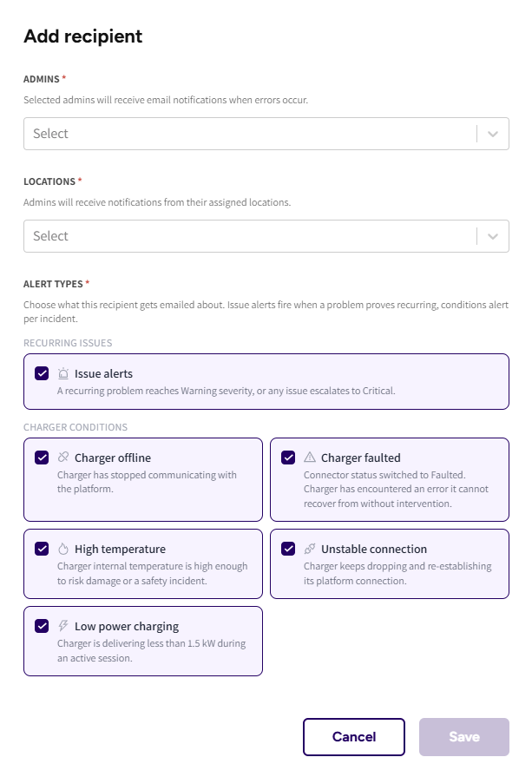The width and height of the screenshot is (532, 777).
Task: Click the Add recipient heading
Action: (x=83, y=36)
